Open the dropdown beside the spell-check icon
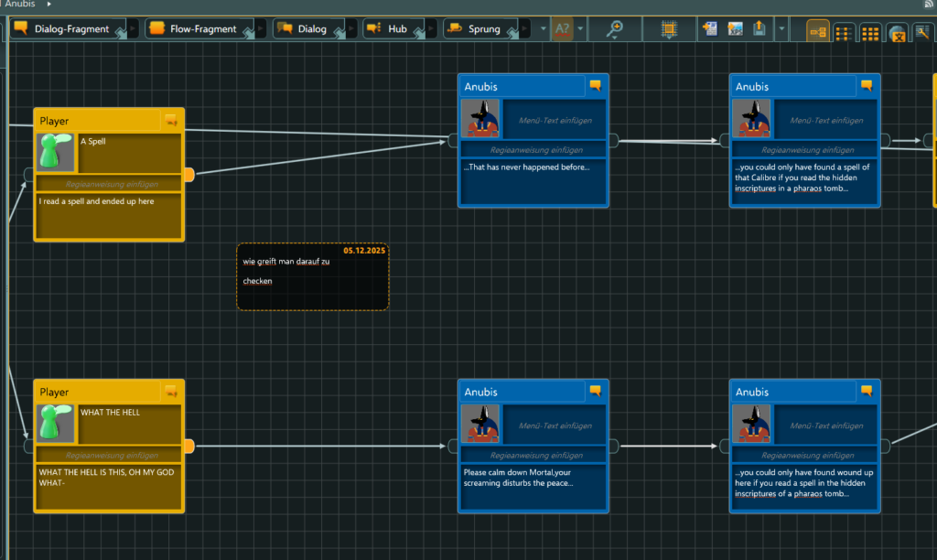 click(x=580, y=29)
